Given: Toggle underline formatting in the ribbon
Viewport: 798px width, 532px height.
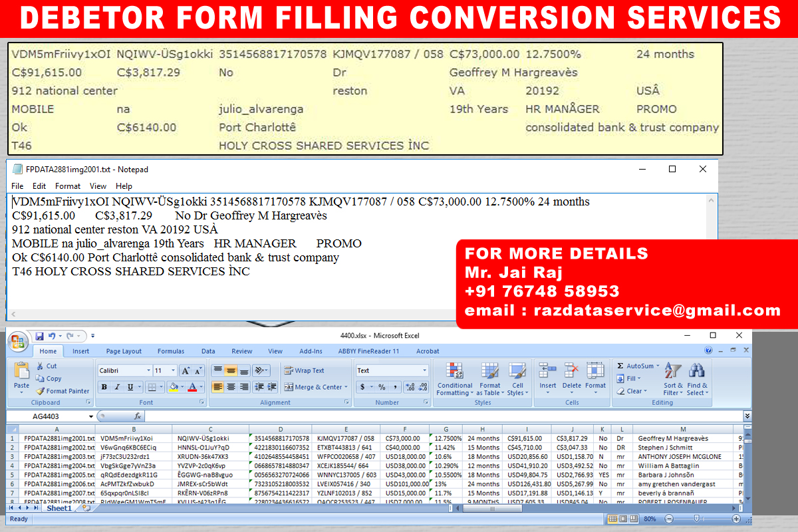Looking at the screenshot, I should tap(130, 387).
